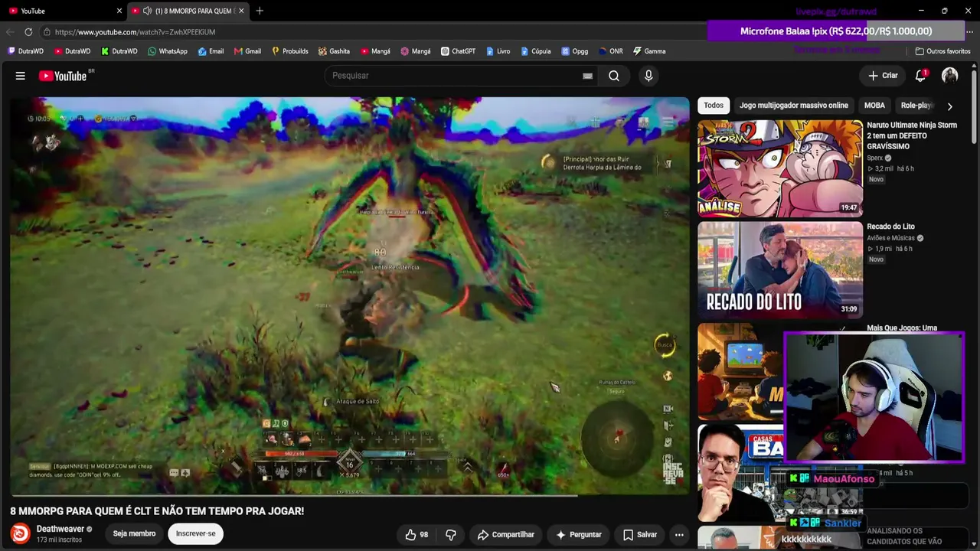The image size is (980, 551).
Task: Expand the Outros favoritos bookmarks folder
Action: [x=942, y=51]
